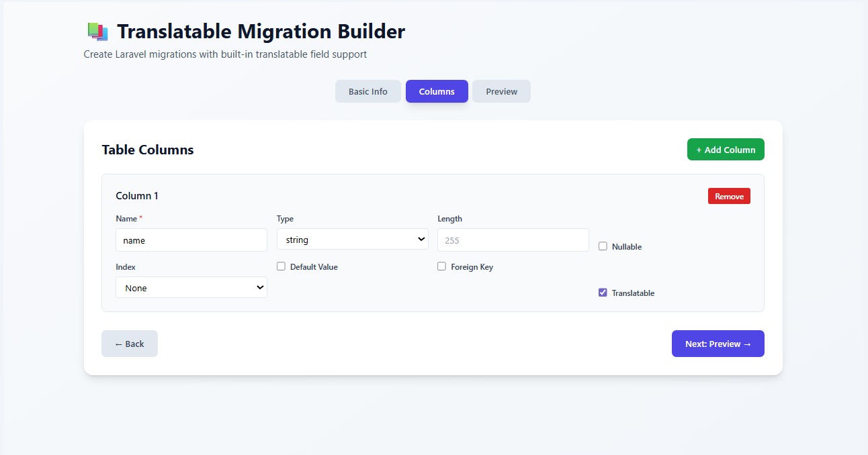Click the Table Columns heading
The width and height of the screenshot is (868, 455).
pyautogui.click(x=148, y=150)
